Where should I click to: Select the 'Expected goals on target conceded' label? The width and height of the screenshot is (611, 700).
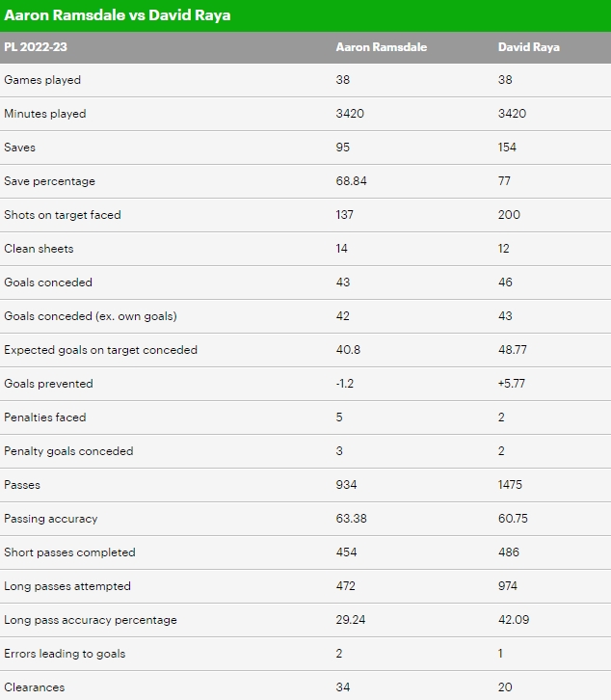100,350
